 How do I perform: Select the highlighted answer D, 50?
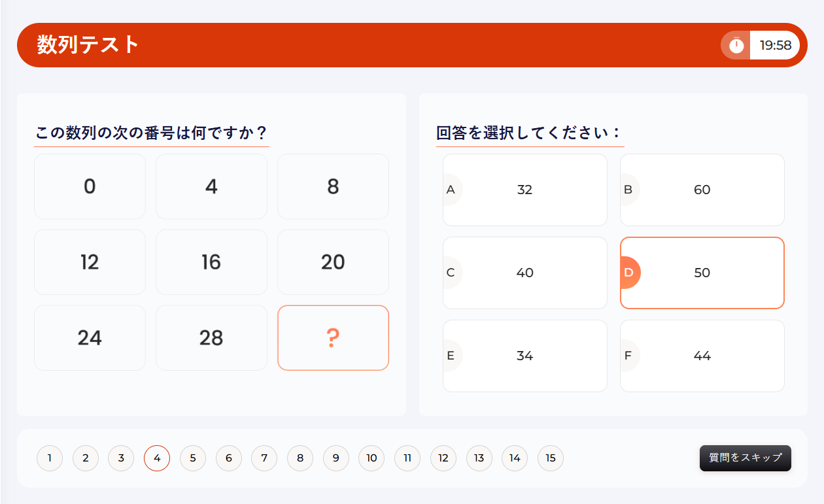coord(702,273)
